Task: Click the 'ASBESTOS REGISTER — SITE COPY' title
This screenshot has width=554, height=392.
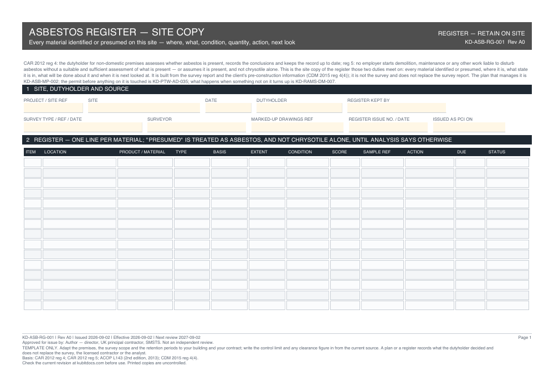Action: tap(116, 32)
